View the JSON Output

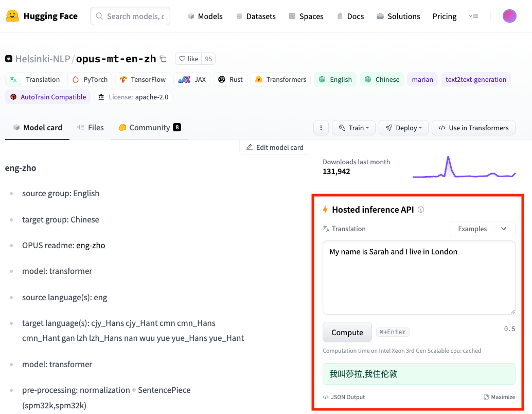coord(344,397)
